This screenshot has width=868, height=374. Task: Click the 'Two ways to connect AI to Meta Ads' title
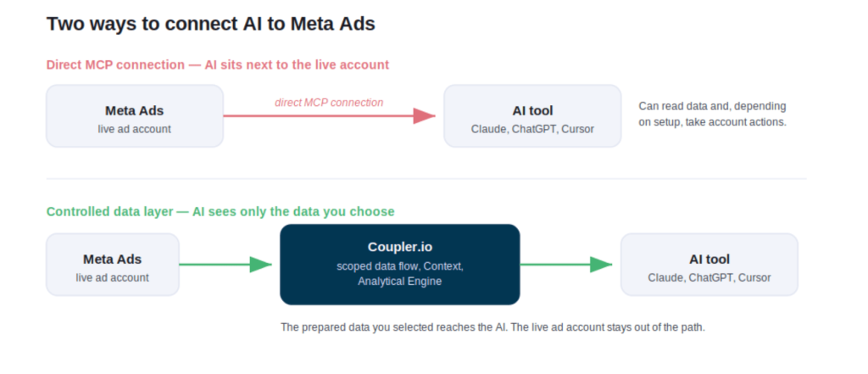211,24
